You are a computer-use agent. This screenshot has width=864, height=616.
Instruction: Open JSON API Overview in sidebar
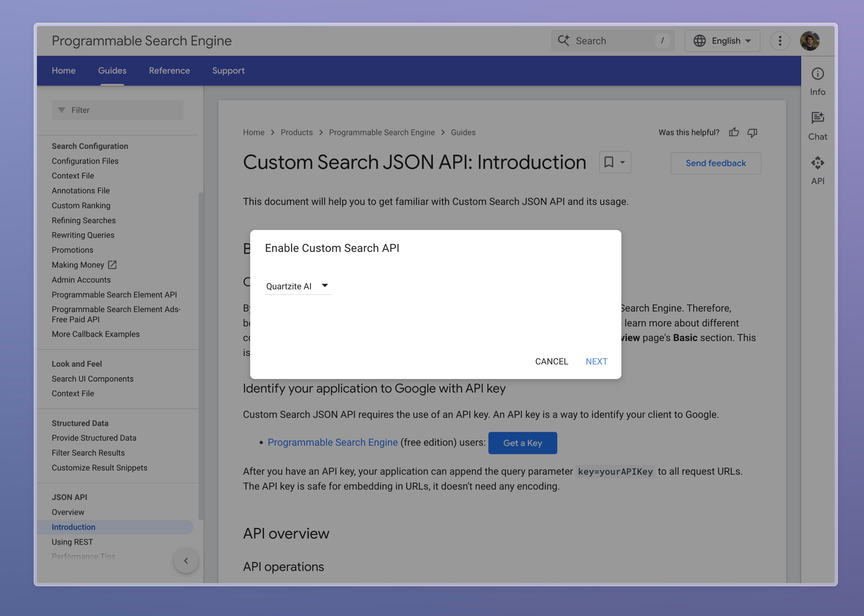point(68,512)
